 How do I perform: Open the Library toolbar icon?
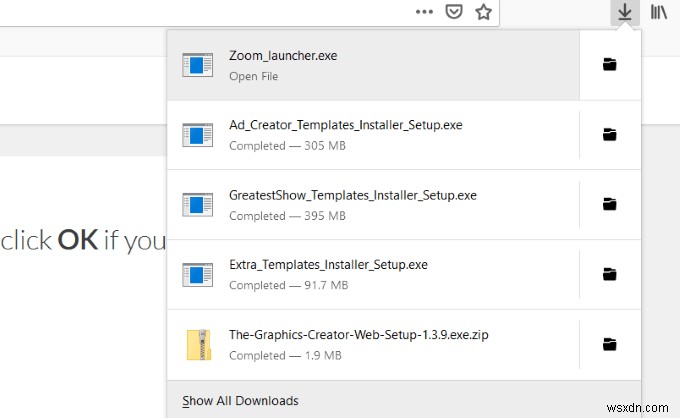tap(660, 13)
